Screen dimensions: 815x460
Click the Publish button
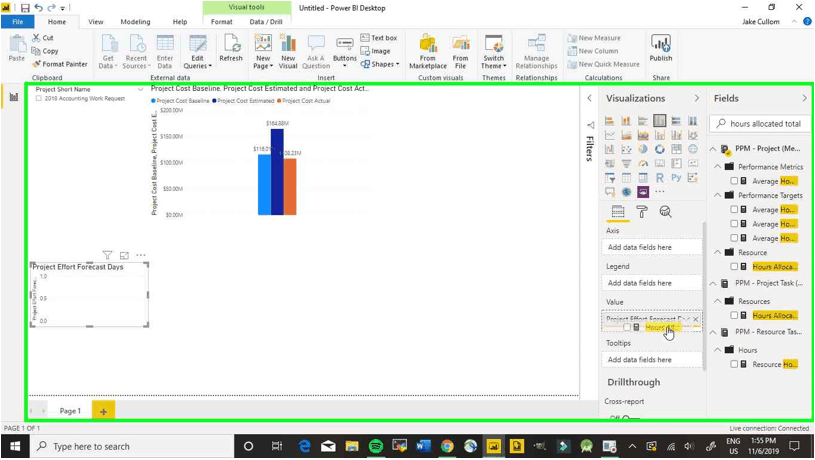click(661, 49)
